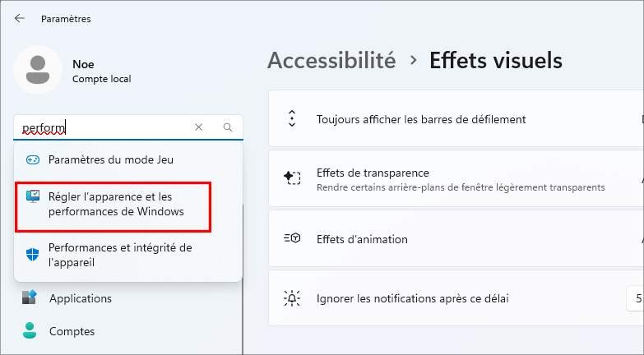Click the Comptes person icon in sidebar
Viewport: 644px width, 355px height.
pos(30,331)
